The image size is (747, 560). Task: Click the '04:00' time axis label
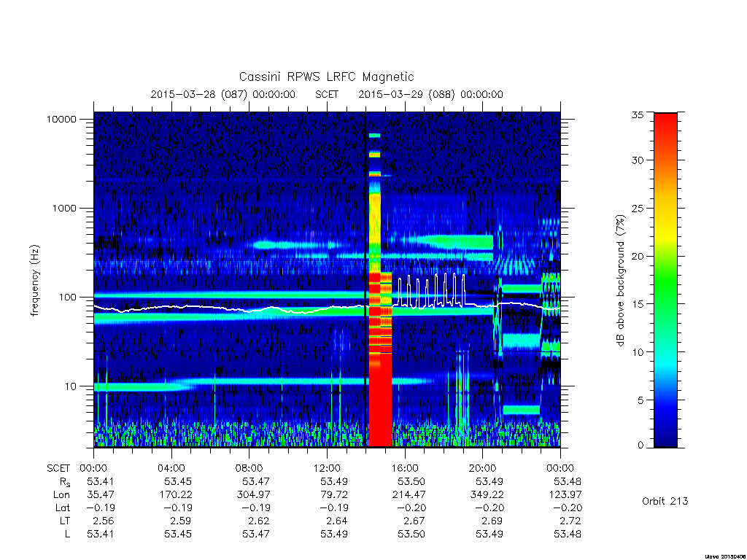click(x=171, y=468)
